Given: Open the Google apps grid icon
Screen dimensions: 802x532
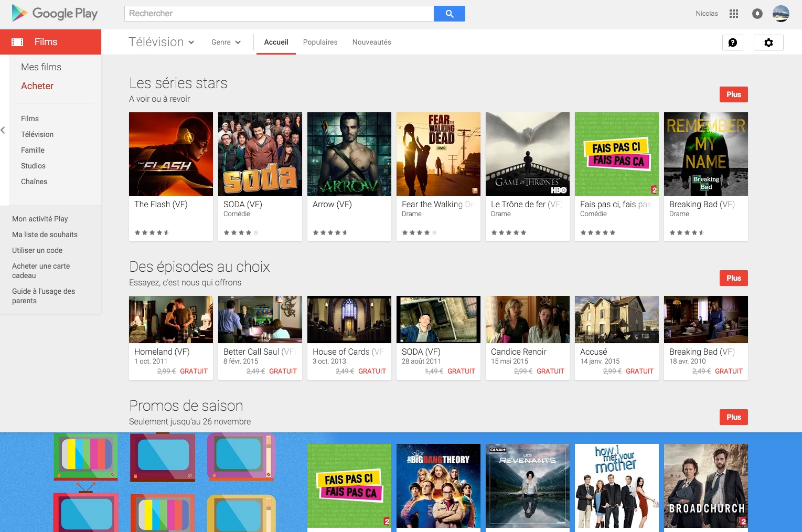Looking at the screenshot, I should pos(734,14).
